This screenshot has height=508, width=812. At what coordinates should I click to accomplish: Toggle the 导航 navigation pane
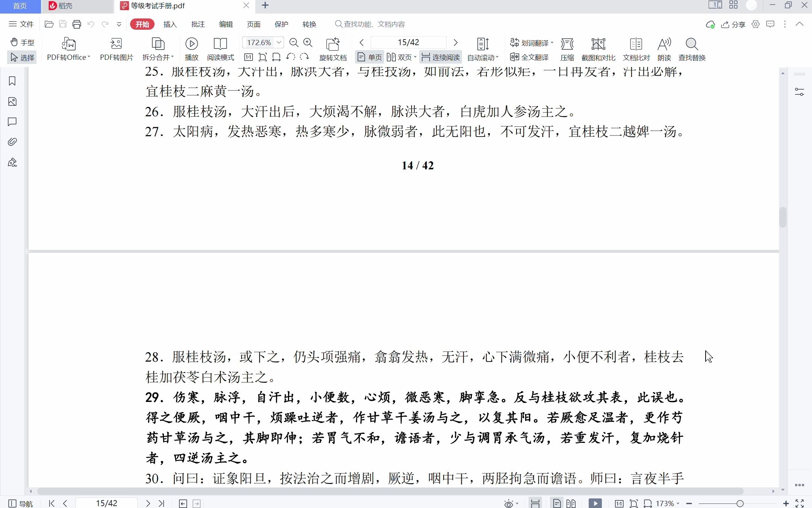[21, 503]
